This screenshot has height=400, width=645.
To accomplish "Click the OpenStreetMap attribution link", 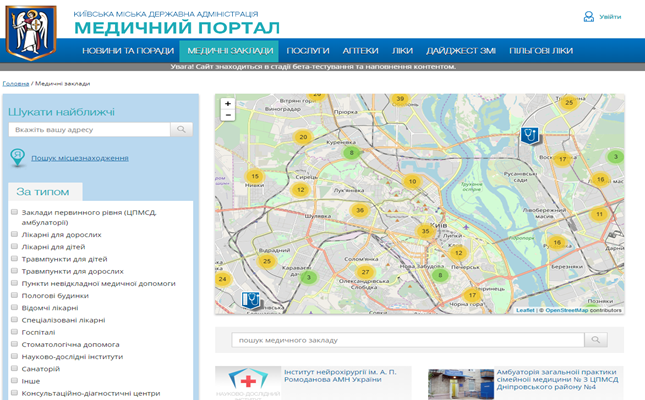I will [x=566, y=310].
